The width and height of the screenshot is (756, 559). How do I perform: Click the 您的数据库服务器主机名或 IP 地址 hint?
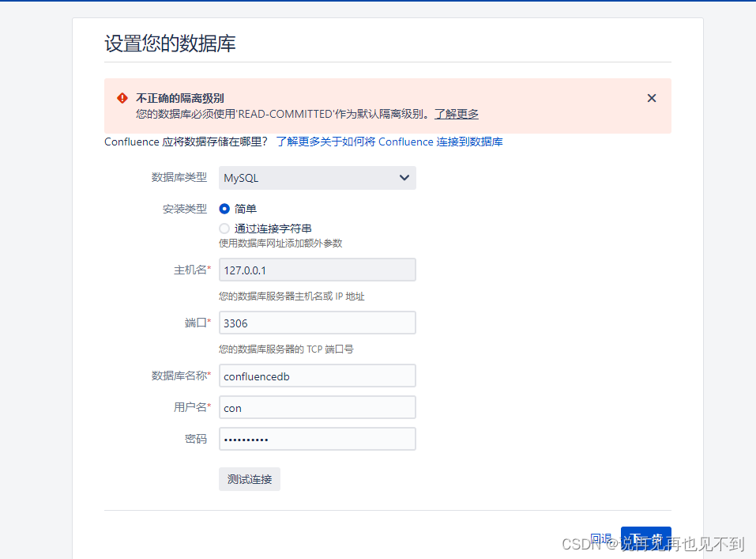pyautogui.click(x=291, y=296)
